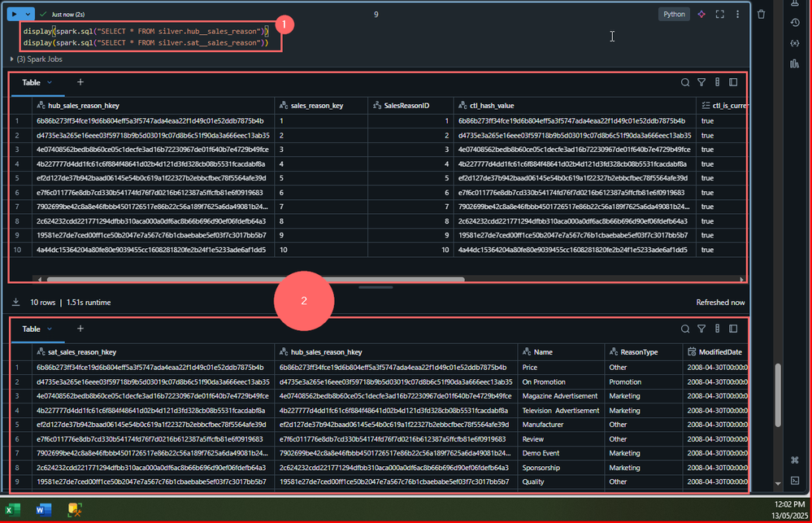
Task: Search in the first result table
Action: [685, 82]
